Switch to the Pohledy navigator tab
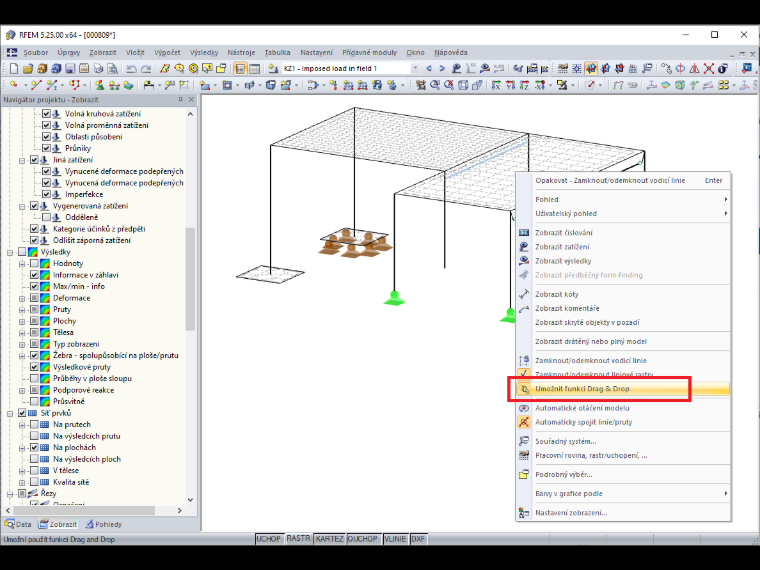 pos(104,524)
